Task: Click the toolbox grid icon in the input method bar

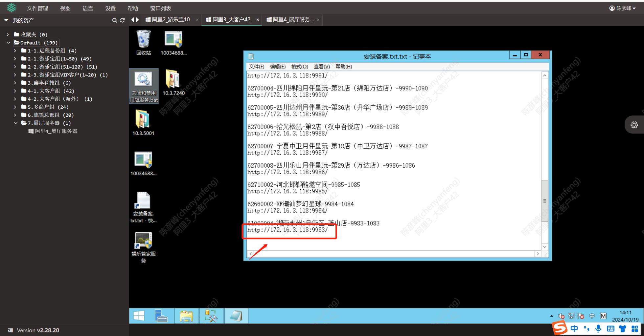Action: click(x=635, y=328)
